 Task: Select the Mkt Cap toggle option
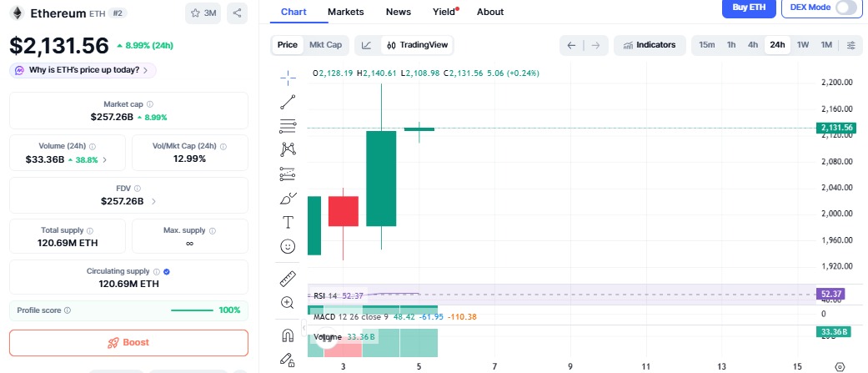(x=325, y=45)
